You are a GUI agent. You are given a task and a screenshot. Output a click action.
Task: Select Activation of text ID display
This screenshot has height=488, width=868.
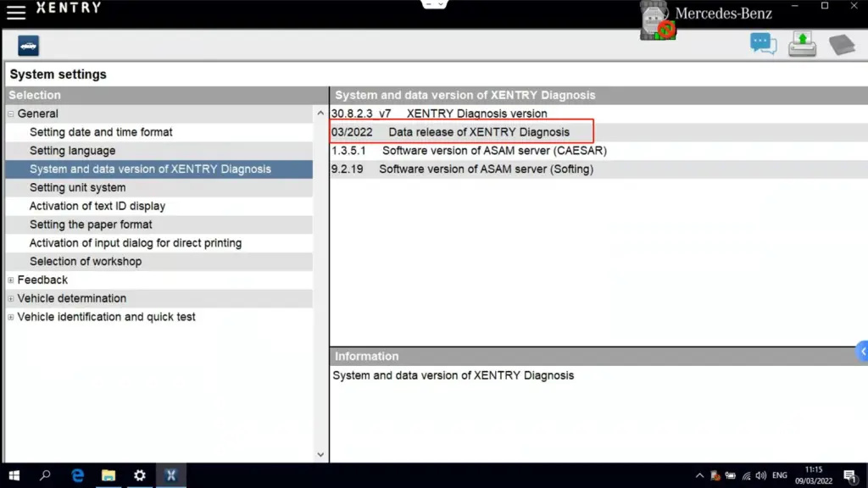click(x=159, y=206)
